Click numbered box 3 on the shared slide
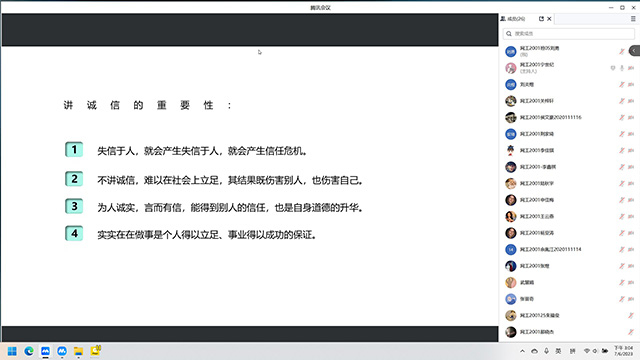Image resolution: width=640 pixels, height=360 pixels. coord(74,206)
